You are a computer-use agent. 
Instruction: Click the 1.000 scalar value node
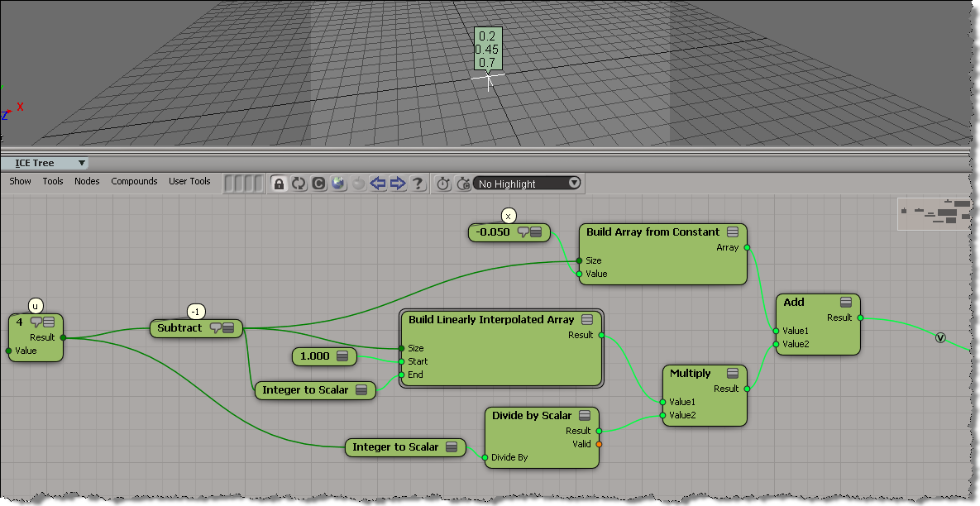pyautogui.click(x=314, y=356)
